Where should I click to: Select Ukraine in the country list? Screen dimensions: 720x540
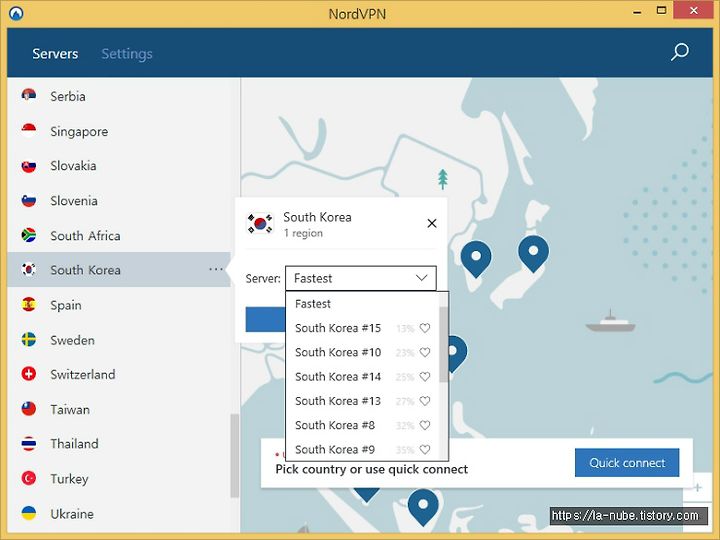(x=119, y=513)
